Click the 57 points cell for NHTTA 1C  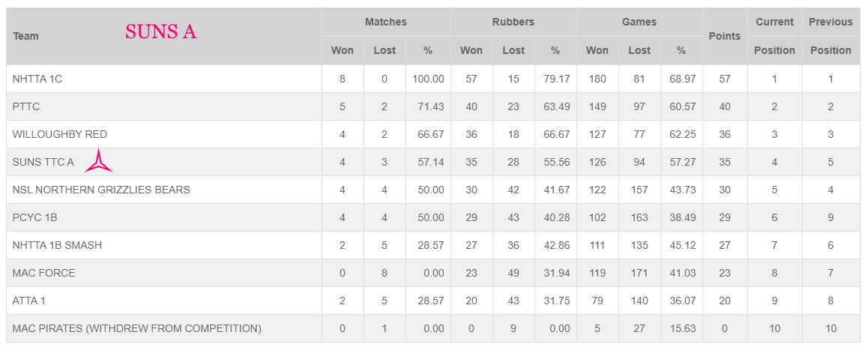click(x=725, y=79)
